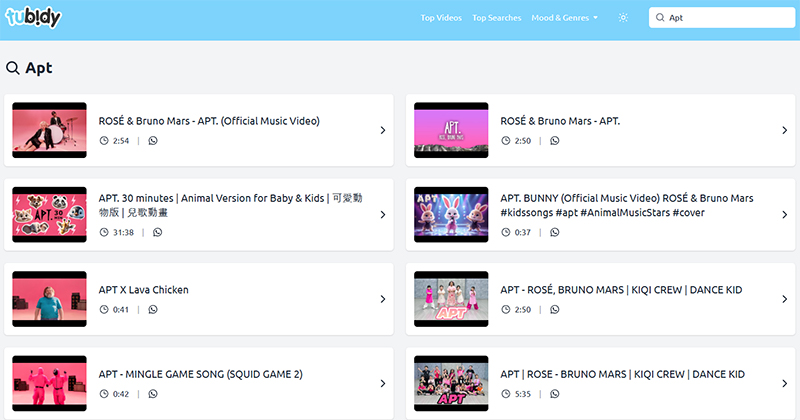This screenshot has height=420, width=800.
Task: Click chevron on APT. BUNNY result
Action: pyautogui.click(x=784, y=215)
